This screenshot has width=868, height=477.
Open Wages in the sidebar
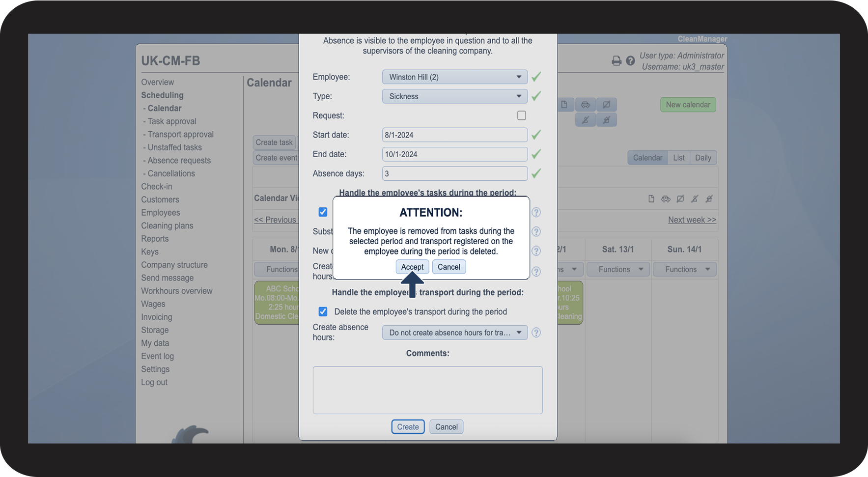point(153,304)
